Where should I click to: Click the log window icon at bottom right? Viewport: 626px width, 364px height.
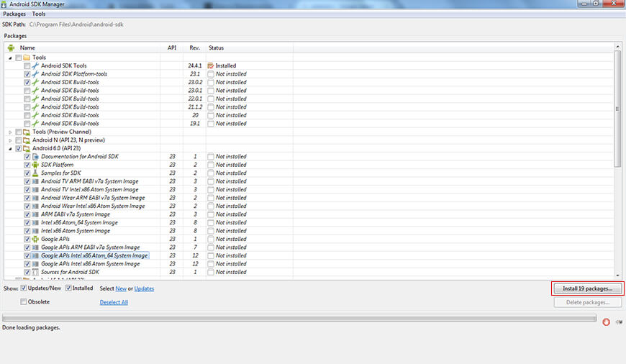coord(619,322)
